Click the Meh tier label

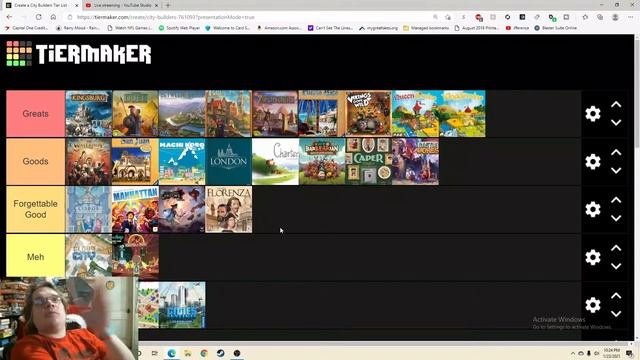pyautogui.click(x=36, y=257)
